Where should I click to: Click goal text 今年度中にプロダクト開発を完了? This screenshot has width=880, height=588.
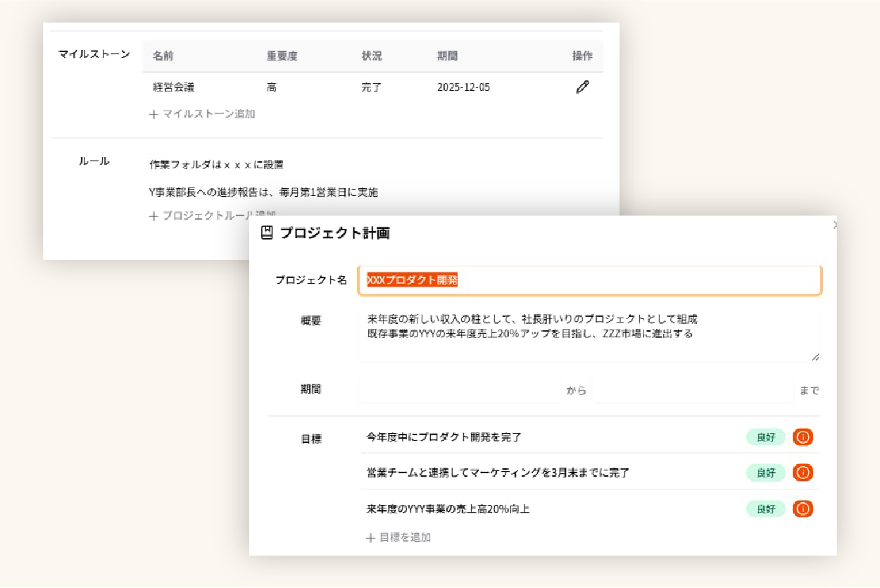pyautogui.click(x=444, y=437)
